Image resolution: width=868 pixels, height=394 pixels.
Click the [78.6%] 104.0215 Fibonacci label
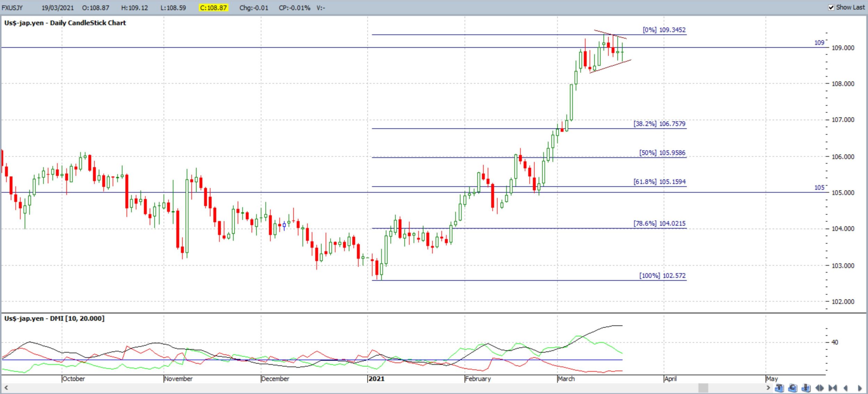coord(660,223)
